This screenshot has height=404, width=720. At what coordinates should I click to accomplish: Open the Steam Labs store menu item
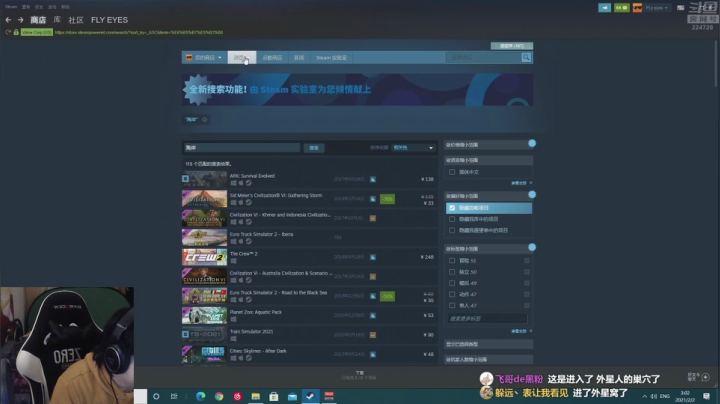[331, 57]
